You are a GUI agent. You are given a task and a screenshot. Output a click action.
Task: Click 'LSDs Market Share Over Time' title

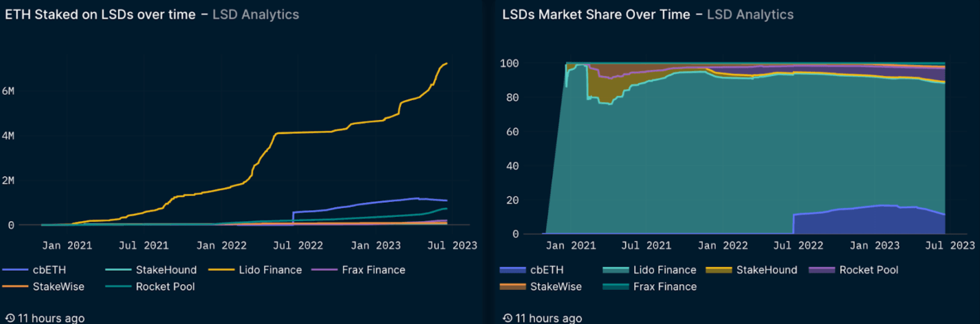pyautogui.click(x=596, y=15)
